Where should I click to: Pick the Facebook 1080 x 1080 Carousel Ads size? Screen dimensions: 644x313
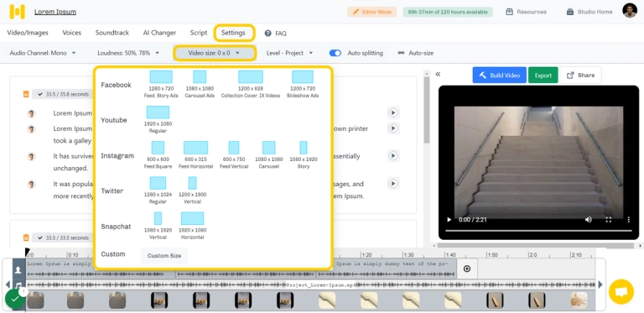pos(200,84)
